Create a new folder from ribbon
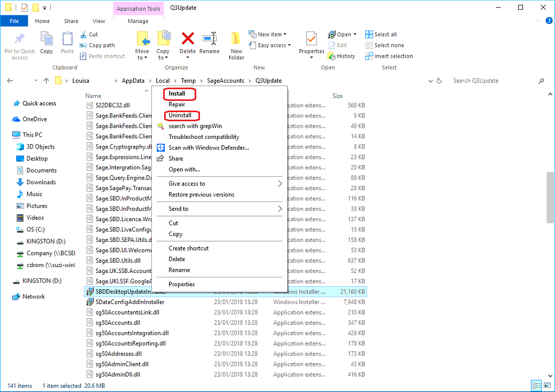Viewport: 555px width, 392px height. pyautogui.click(x=236, y=45)
